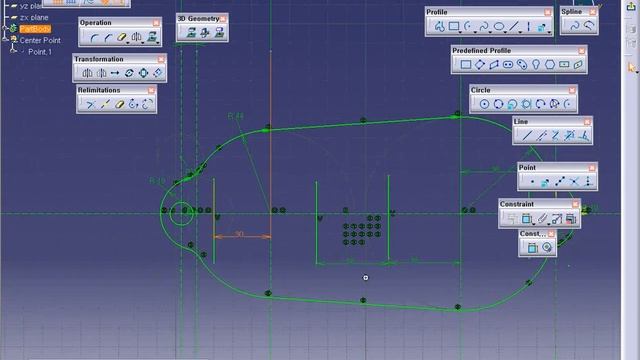Click the Mirror icon in Operation toolbar
Image resolution: width=640 pixels, height=360 pixels.
click(136, 38)
